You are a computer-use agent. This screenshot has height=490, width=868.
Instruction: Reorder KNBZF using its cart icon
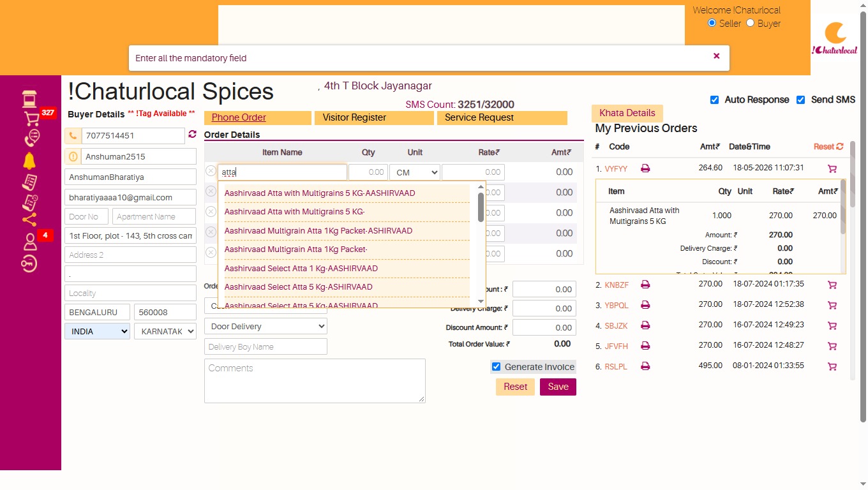tap(832, 285)
